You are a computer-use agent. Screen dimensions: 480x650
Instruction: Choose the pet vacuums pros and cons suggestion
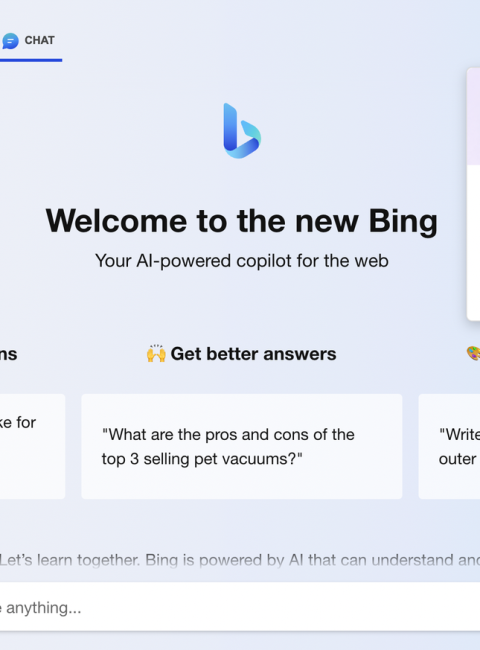tap(242, 446)
